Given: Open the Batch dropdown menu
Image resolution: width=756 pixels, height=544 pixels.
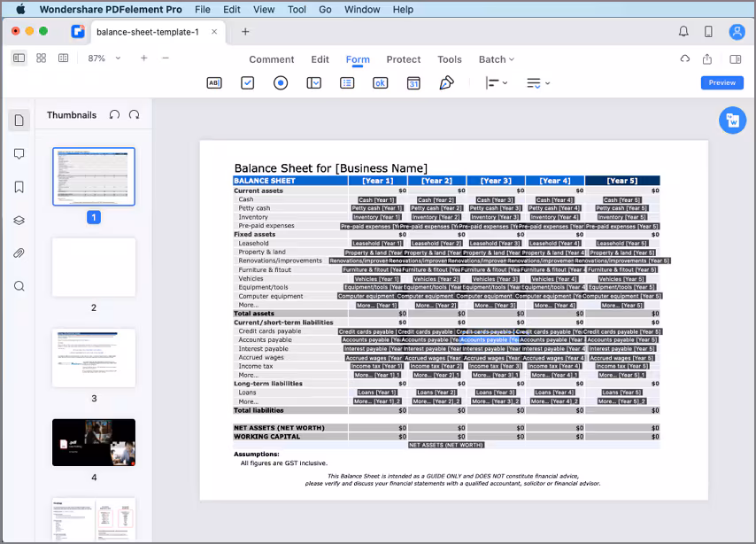Looking at the screenshot, I should [496, 59].
